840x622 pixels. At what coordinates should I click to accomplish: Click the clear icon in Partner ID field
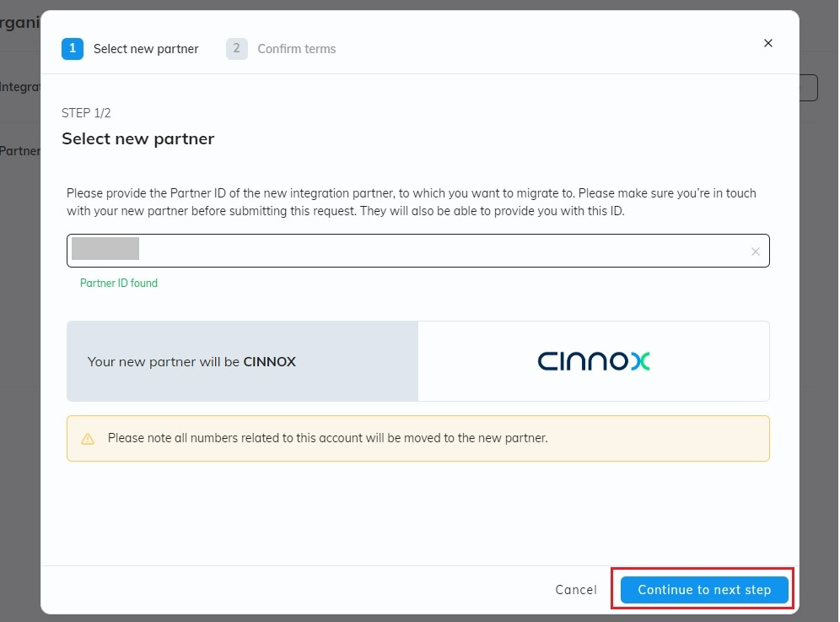(755, 252)
